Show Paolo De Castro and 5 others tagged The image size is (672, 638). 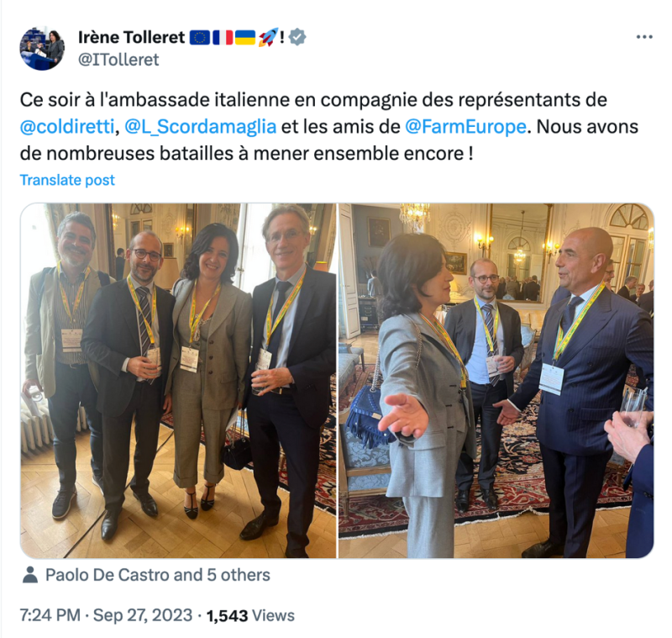(158, 575)
